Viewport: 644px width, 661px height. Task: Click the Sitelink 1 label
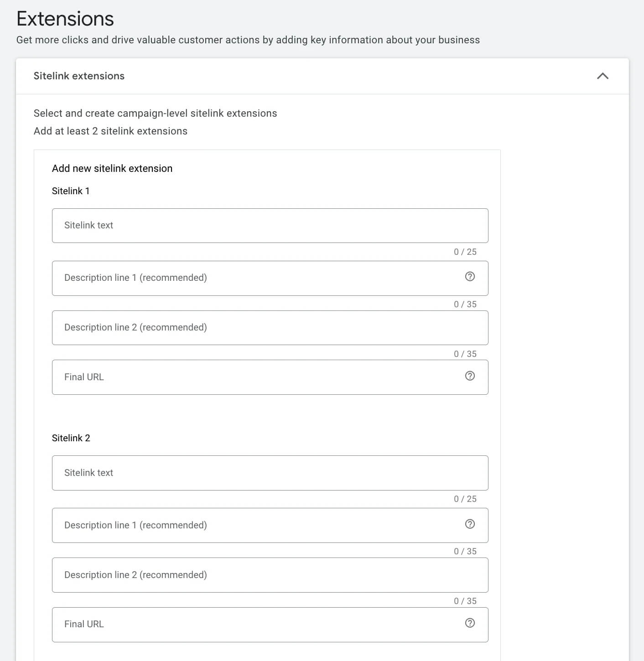click(71, 191)
